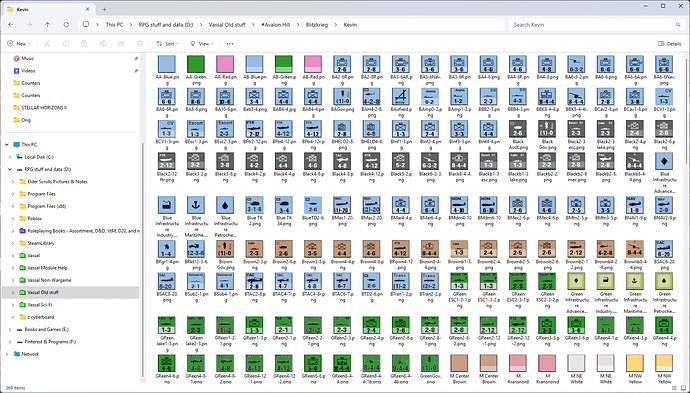Click the Refresh button in navigation bar
This screenshot has height=393, width=690.
(x=66, y=25)
